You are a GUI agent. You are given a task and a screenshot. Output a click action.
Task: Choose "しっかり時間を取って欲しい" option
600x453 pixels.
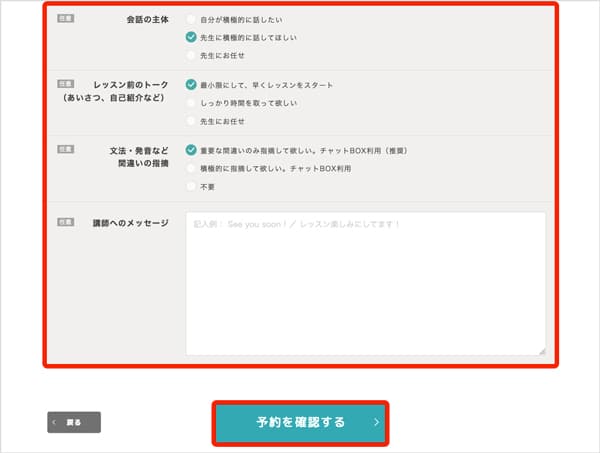[191, 103]
